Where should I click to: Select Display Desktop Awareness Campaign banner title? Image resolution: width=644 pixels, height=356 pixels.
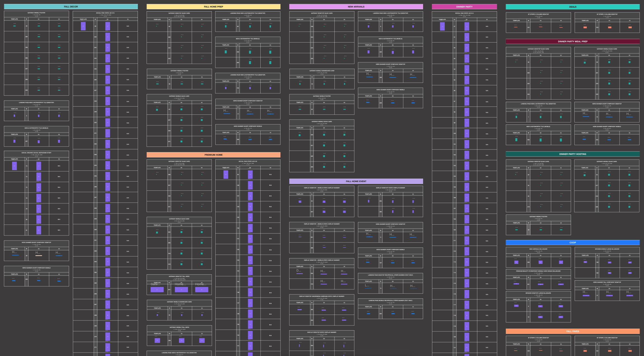click(322, 296)
